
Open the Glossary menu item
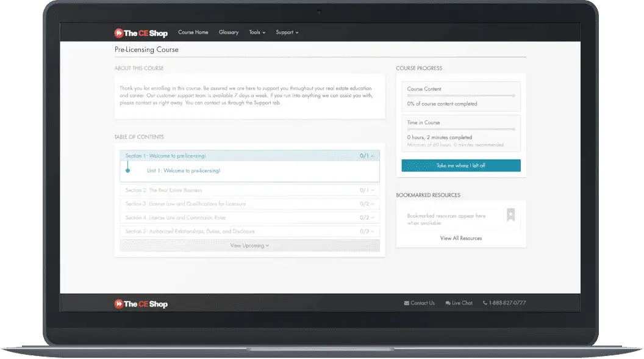229,32
